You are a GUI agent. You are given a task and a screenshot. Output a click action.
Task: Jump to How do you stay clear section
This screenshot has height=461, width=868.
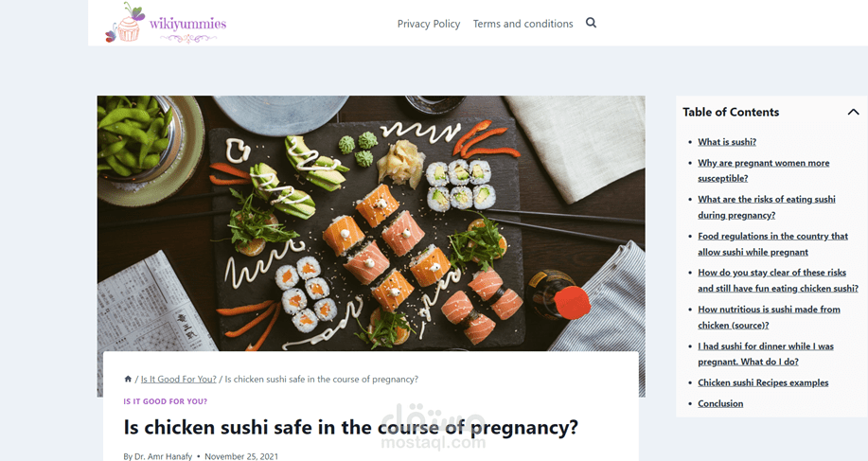pyautogui.click(x=778, y=280)
